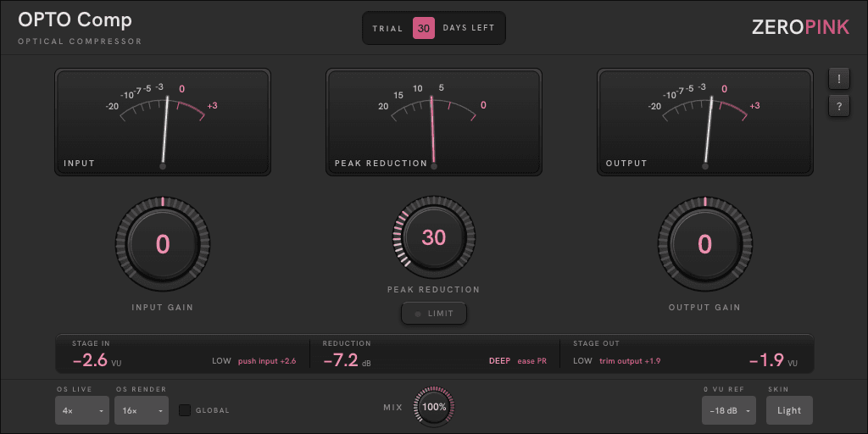This screenshot has height=434, width=868.
Task: Click the Output VU meter display
Action: click(x=705, y=122)
